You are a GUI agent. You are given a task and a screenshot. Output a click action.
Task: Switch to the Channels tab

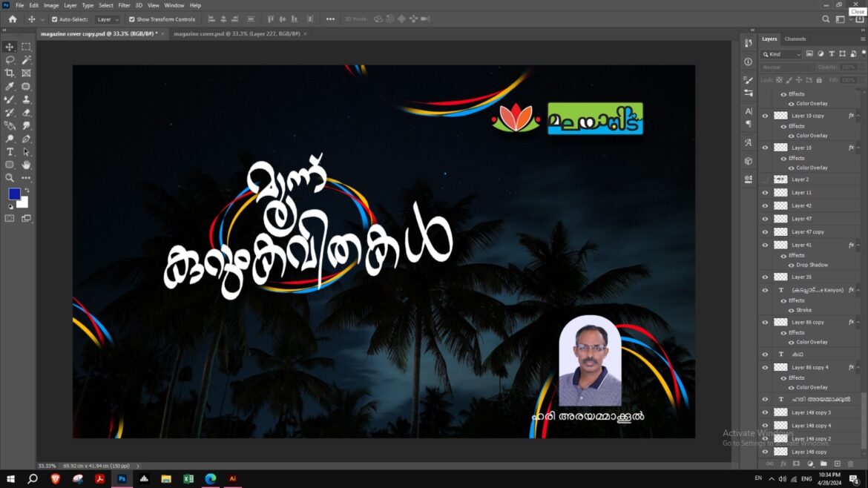795,39
